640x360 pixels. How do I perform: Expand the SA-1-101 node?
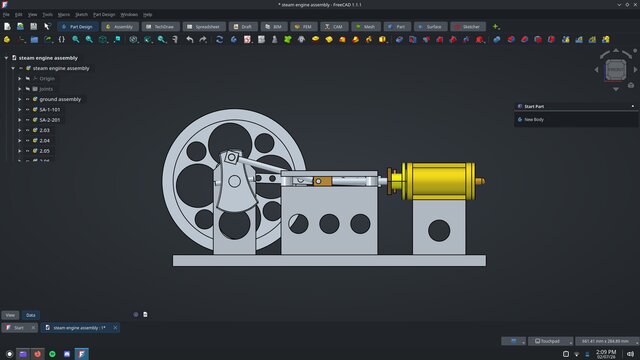tap(19, 109)
